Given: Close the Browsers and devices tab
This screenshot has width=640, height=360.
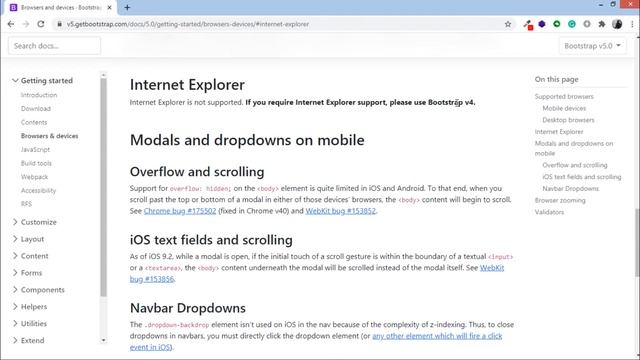Looking at the screenshot, I should coord(109,7).
